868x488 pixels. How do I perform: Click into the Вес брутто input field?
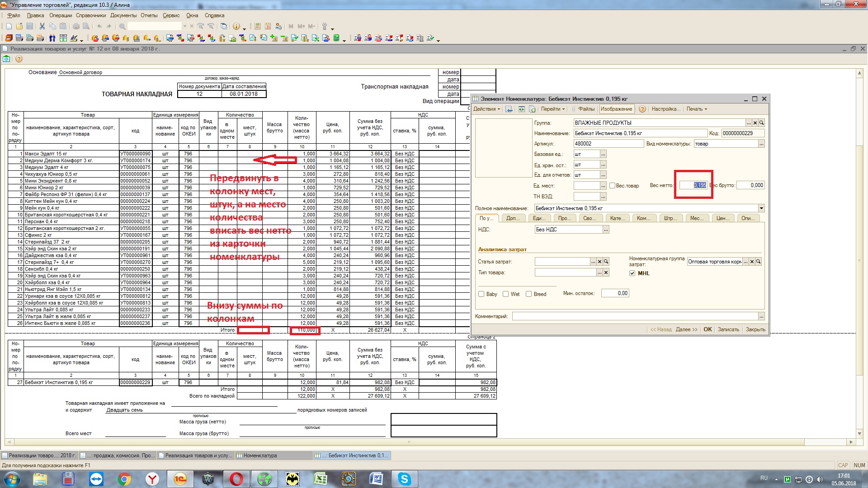tap(750, 185)
